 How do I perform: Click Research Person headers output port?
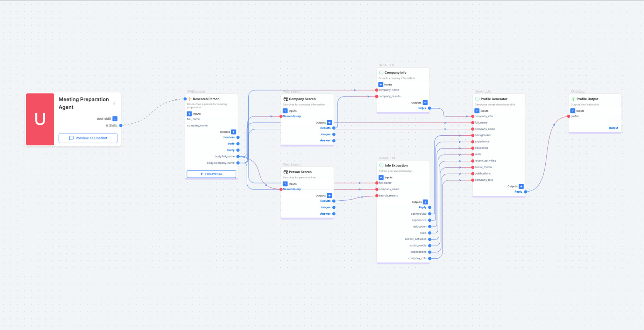pyautogui.click(x=238, y=137)
